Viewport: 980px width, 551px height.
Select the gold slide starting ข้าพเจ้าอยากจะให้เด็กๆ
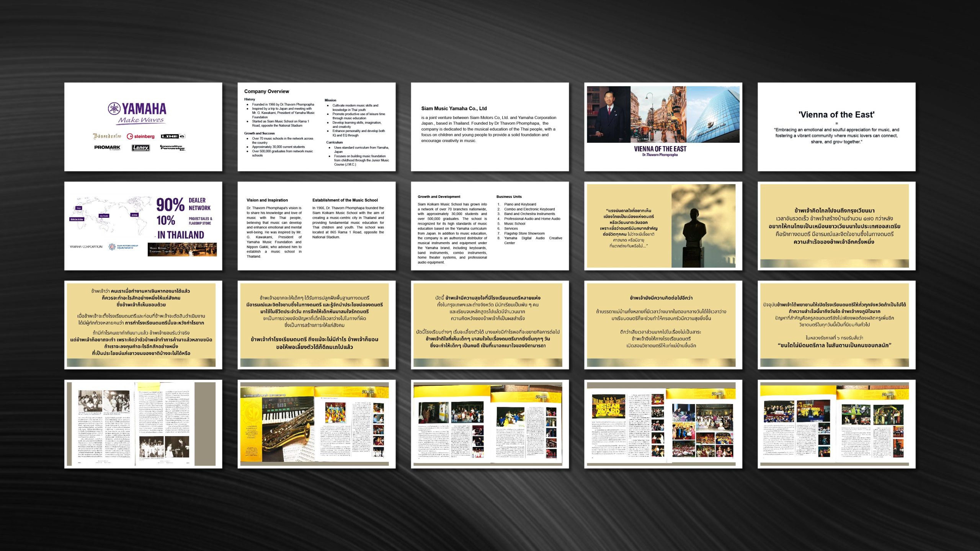[x=317, y=325]
